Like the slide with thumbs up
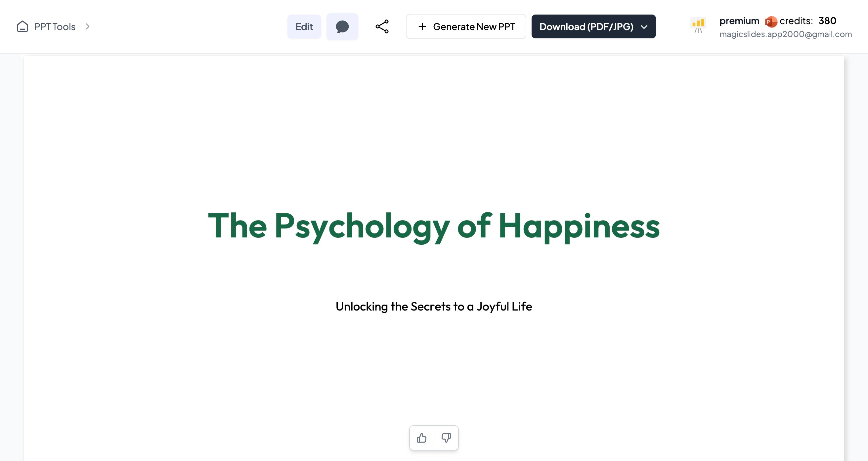Screen dimensions: 868x461 421,438
